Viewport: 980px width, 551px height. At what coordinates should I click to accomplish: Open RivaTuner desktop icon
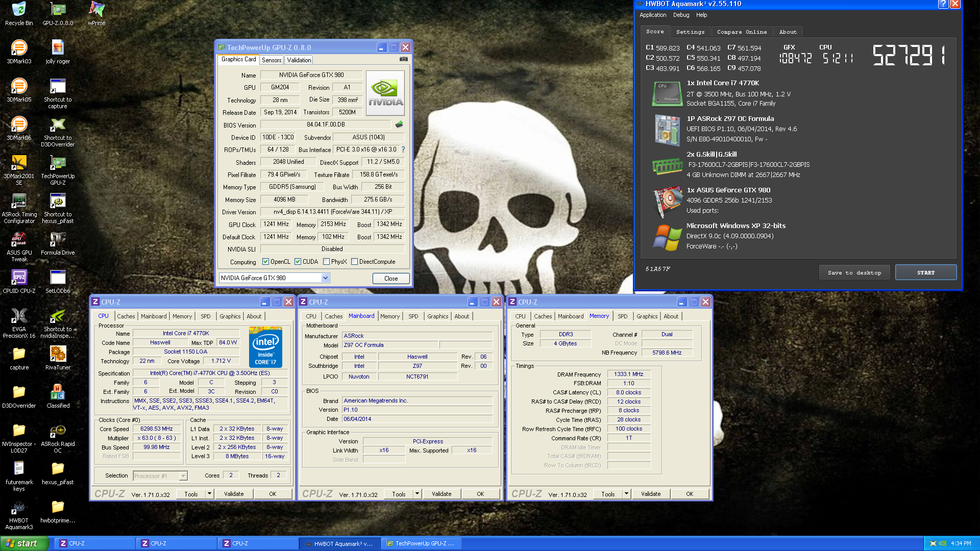(x=58, y=358)
